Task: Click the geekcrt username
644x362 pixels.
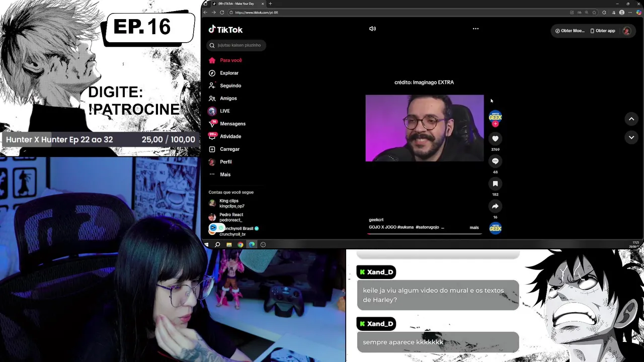Action: pyautogui.click(x=376, y=220)
